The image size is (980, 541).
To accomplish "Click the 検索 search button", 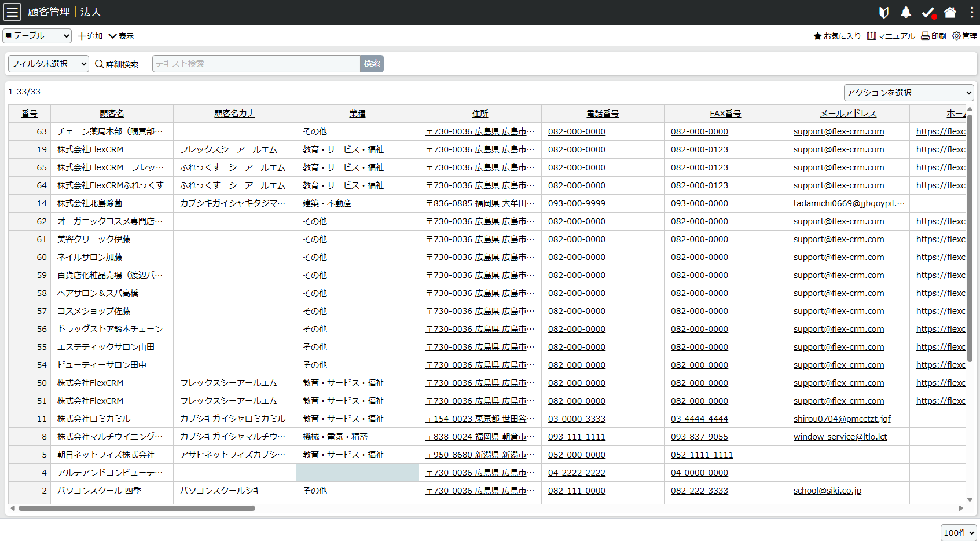I will (x=371, y=64).
